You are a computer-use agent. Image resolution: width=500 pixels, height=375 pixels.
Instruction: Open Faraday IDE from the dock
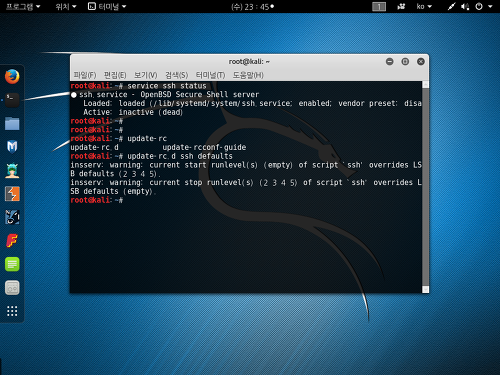12,241
